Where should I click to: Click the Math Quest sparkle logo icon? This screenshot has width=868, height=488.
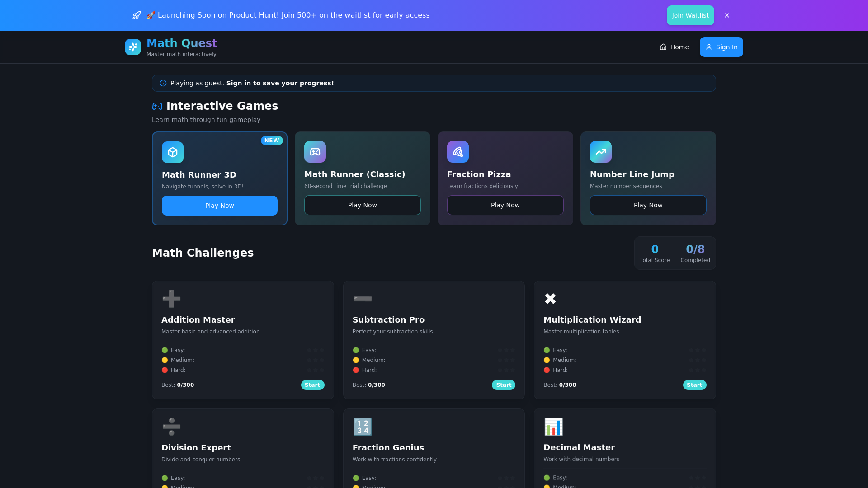(x=133, y=47)
